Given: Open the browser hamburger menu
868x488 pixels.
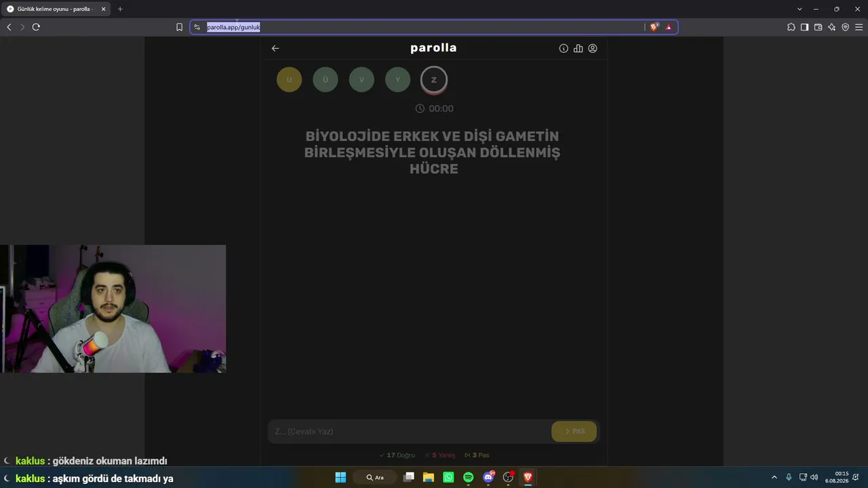Looking at the screenshot, I should [x=859, y=27].
